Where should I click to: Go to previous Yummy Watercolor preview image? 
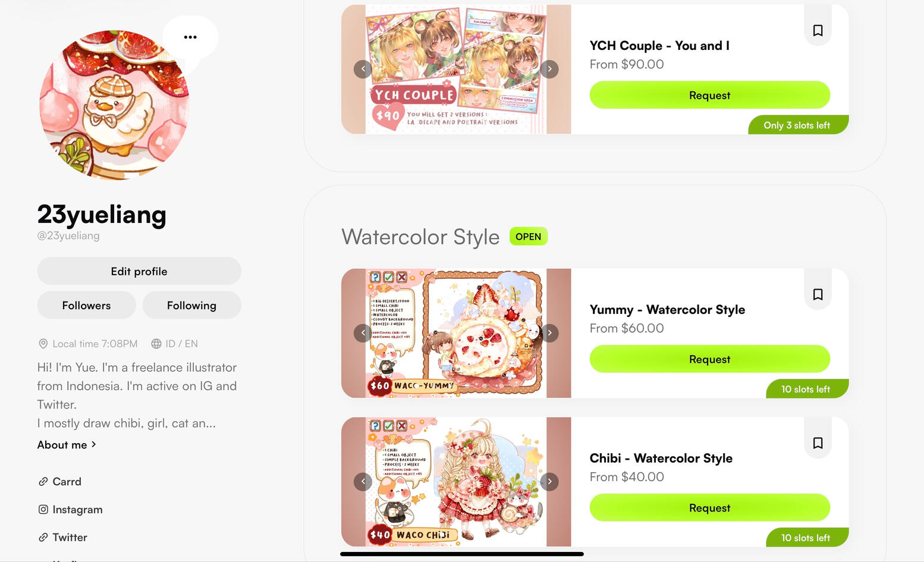point(363,333)
